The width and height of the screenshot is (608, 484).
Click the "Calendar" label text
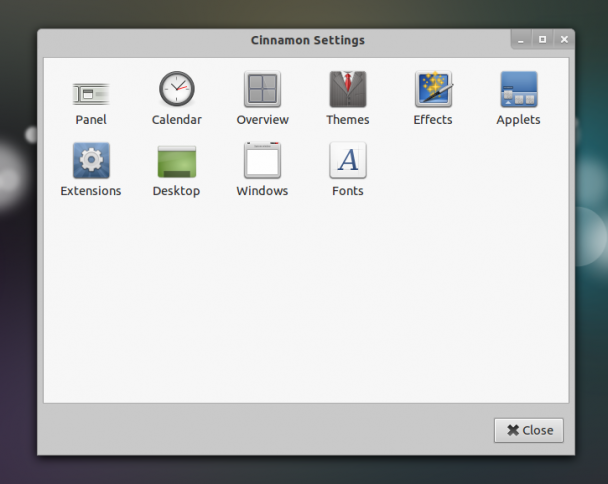[177, 119]
